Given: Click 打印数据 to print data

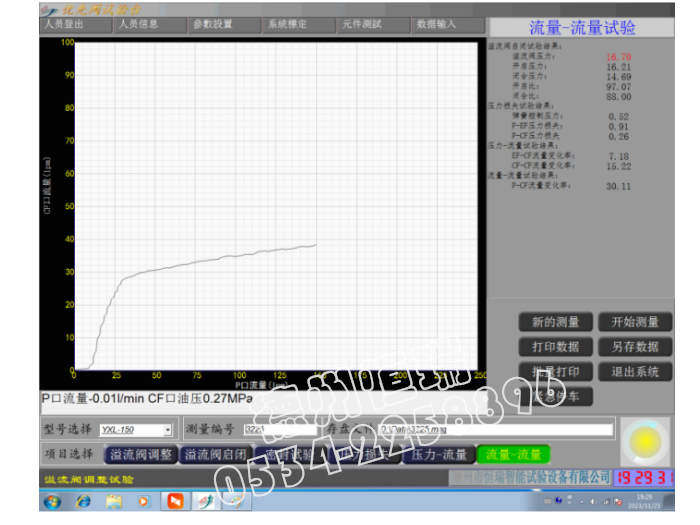Looking at the screenshot, I should [556, 347].
